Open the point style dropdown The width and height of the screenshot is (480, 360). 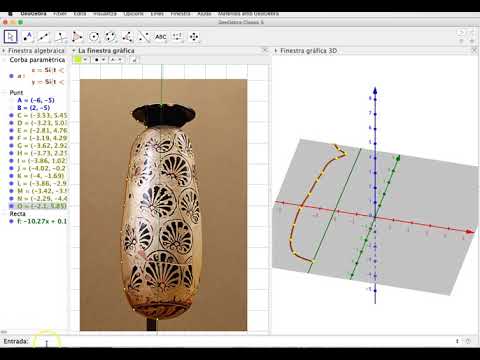point(99,60)
